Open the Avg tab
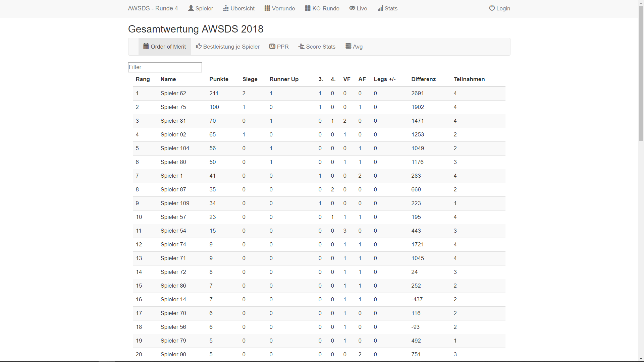Image resolution: width=644 pixels, height=362 pixels. (x=354, y=47)
